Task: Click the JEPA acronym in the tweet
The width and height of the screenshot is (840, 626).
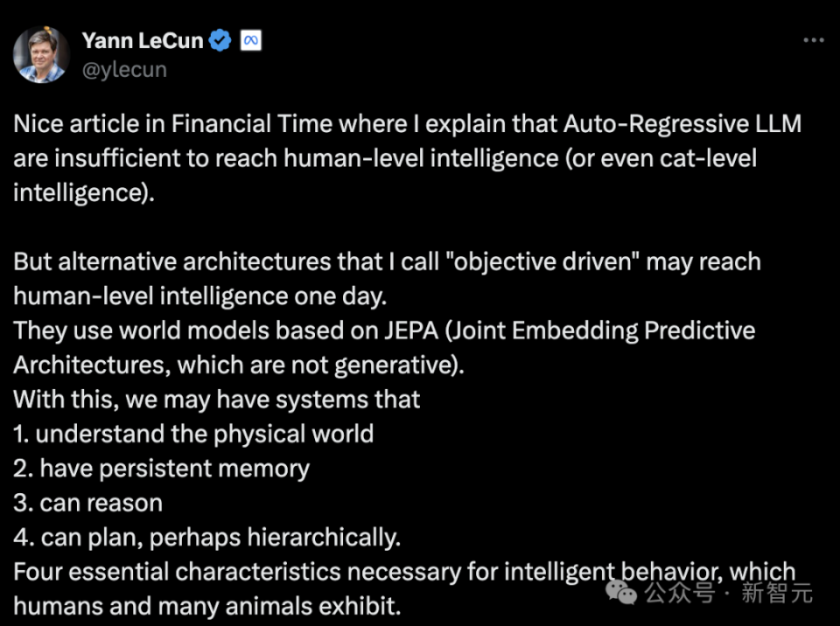Action: point(411,330)
